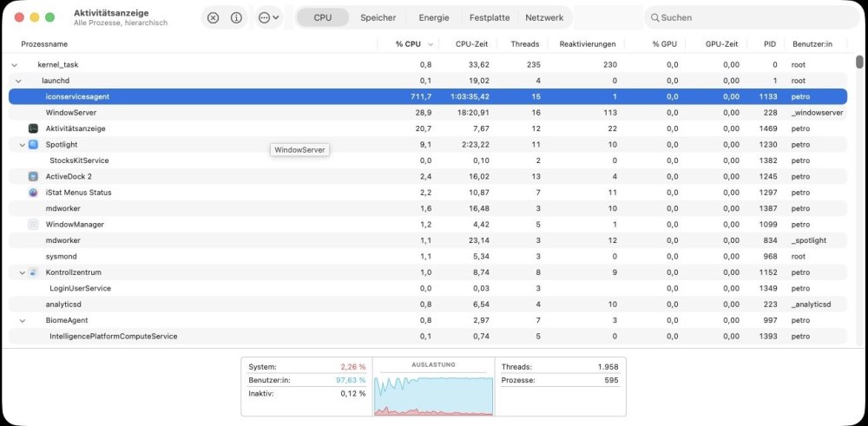Sort by Prozessname column header
This screenshot has width=868, height=426.
pyautogui.click(x=44, y=44)
